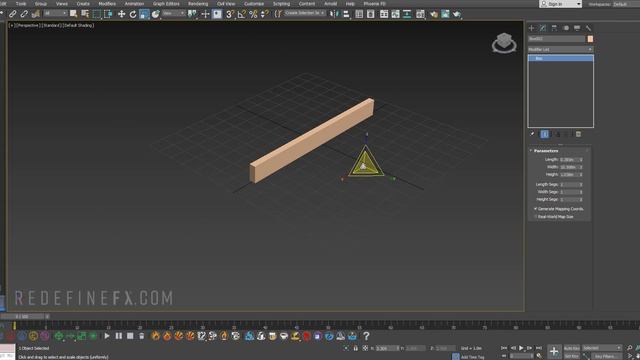Image resolution: width=640 pixels, height=360 pixels.
Task: Open the Material Editor icon
Action: coord(420,14)
